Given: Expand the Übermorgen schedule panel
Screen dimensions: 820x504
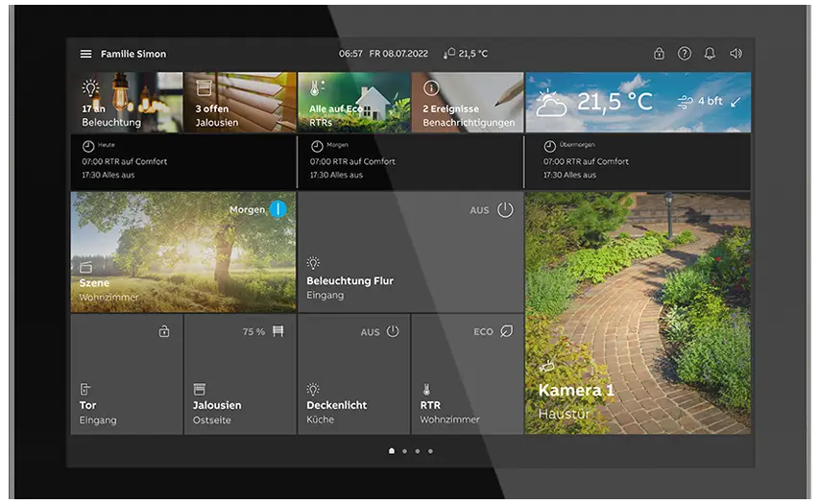Looking at the screenshot, I should [x=638, y=161].
